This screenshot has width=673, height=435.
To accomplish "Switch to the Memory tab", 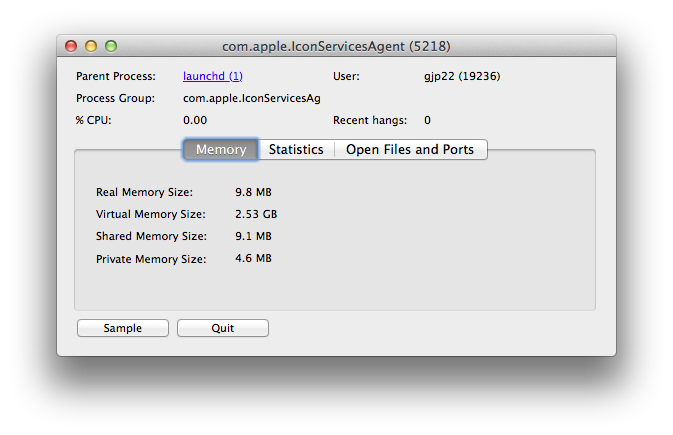I will click(x=221, y=149).
